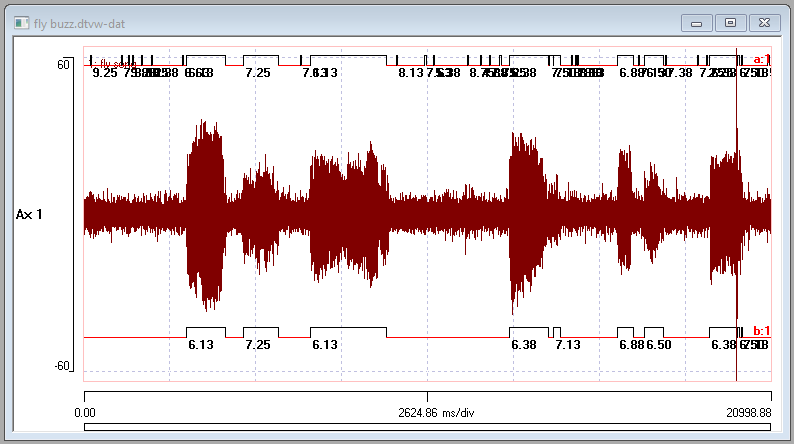Click the 0.00 start time value
Screen dimensions: 794x444
click(x=85, y=413)
